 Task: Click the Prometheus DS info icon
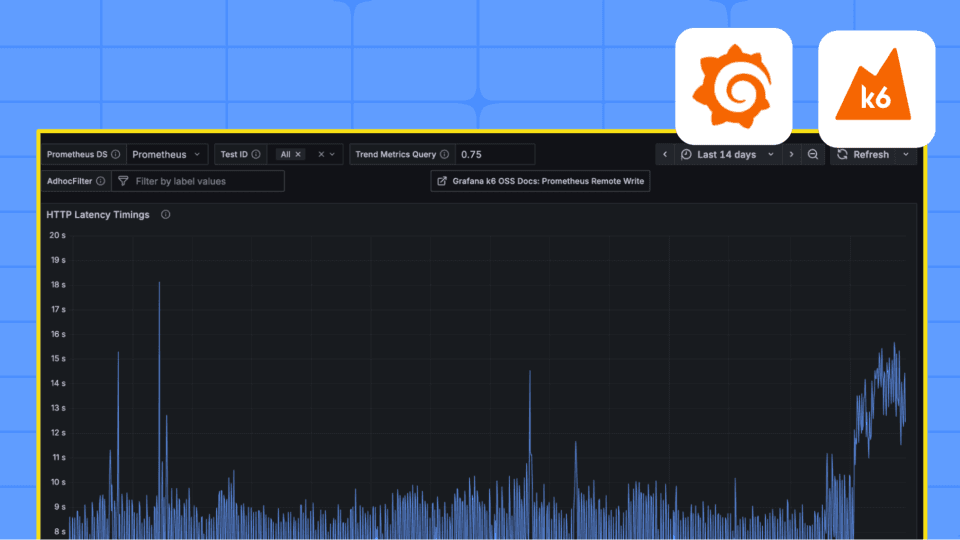(x=116, y=154)
